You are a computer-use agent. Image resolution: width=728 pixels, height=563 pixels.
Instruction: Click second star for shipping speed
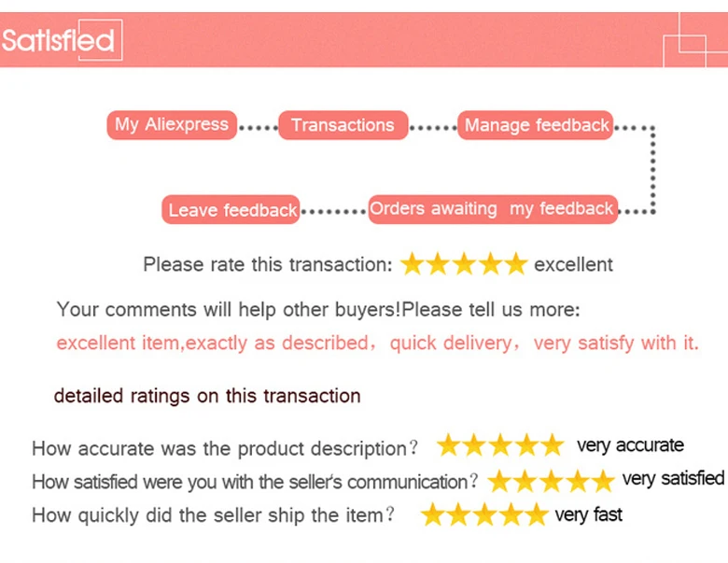pyautogui.click(x=458, y=515)
